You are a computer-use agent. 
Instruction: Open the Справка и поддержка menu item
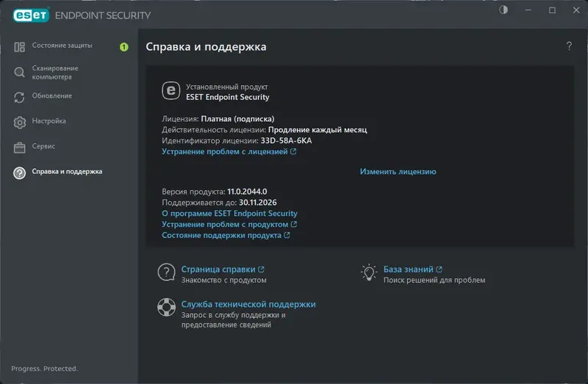[67, 171]
